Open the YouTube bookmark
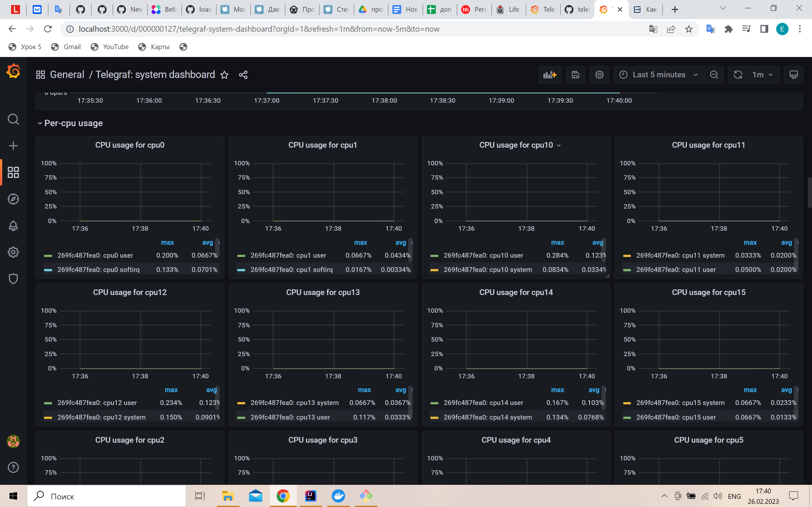This screenshot has width=812, height=507. click(110, 47)
